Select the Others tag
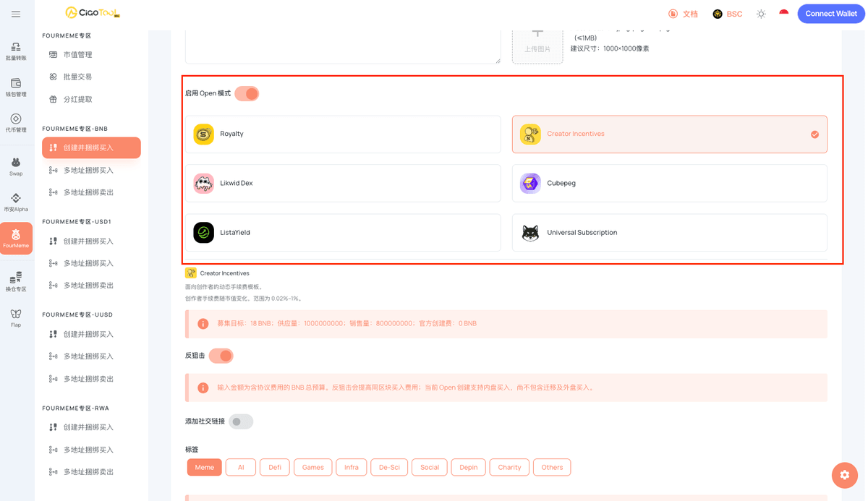 click(x=552, y=467)
